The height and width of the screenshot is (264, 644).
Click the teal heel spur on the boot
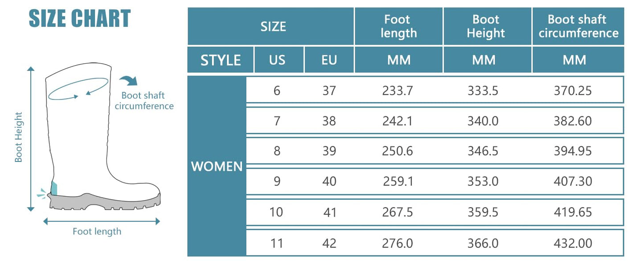(x=54, y=189)
